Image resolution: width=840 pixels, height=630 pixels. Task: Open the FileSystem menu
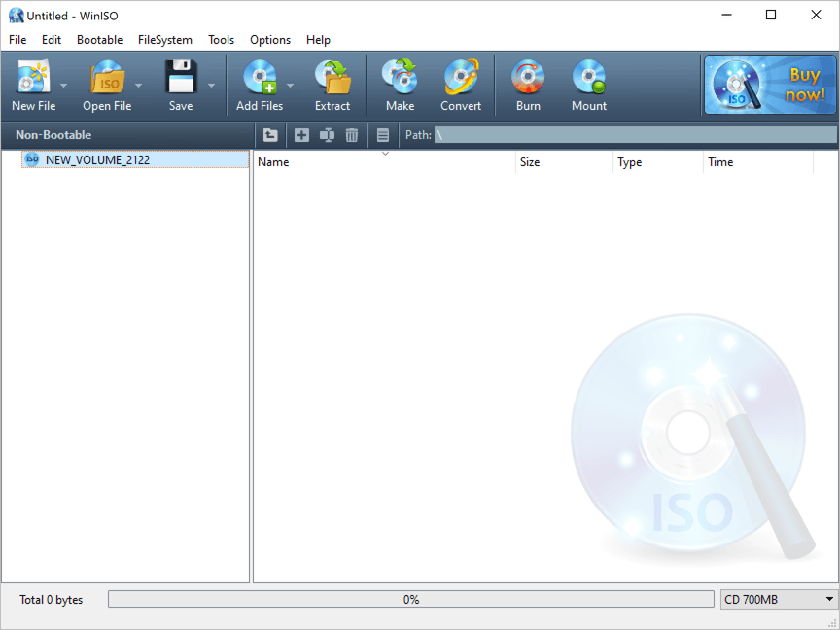pyautogui.click(x=165, y=40)
